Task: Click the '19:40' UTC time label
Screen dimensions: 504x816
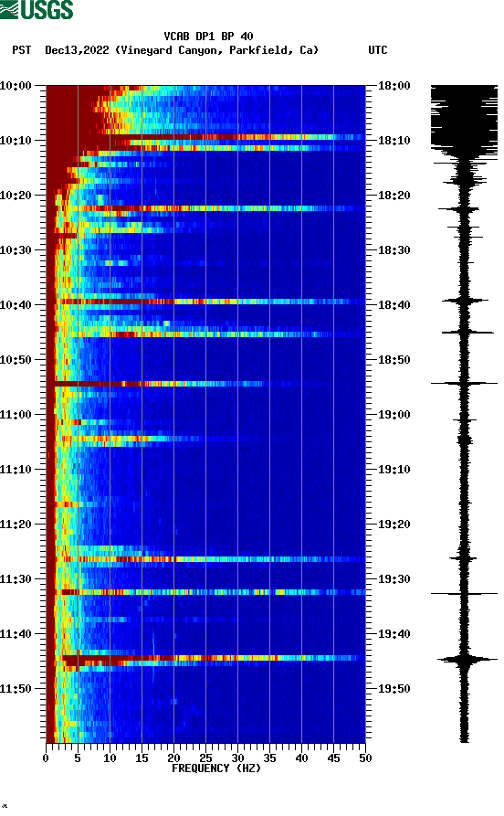Action: tap(394, 634)
